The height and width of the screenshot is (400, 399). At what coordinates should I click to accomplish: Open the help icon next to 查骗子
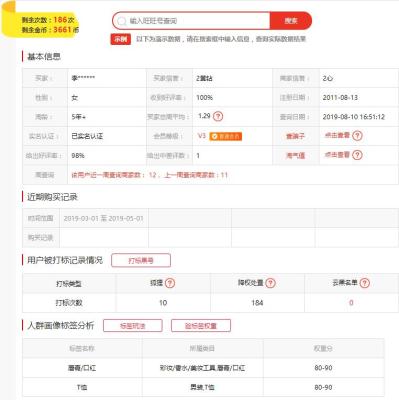357,136
